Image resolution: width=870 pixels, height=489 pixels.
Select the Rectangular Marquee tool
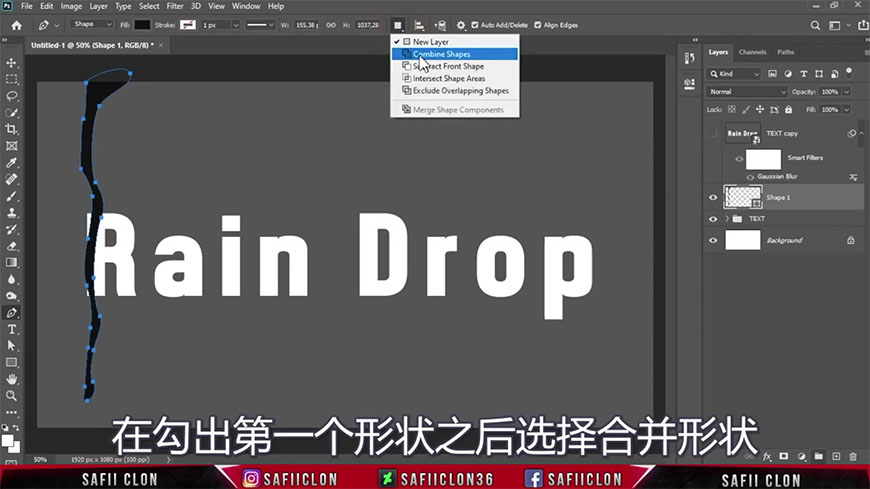coord(11,79)
